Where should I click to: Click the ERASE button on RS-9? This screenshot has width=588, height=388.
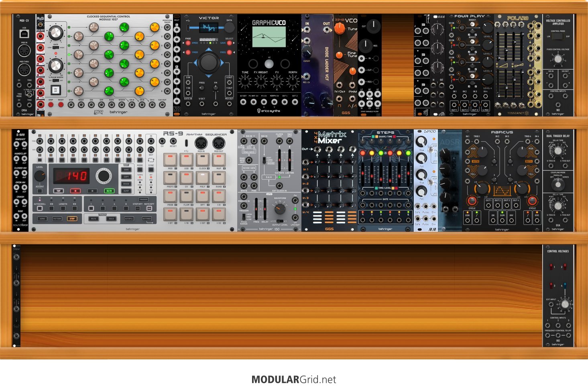pyautogui.click(x=126, y=184)
